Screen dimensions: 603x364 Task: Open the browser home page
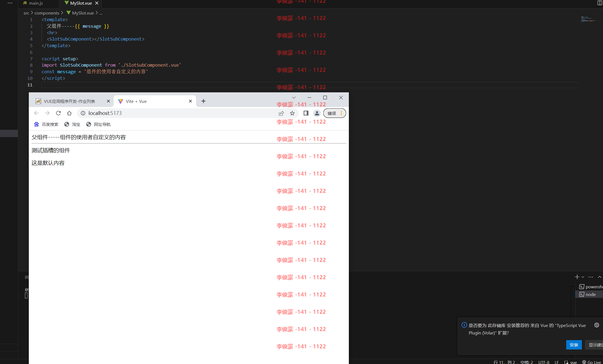pos(69,113)
